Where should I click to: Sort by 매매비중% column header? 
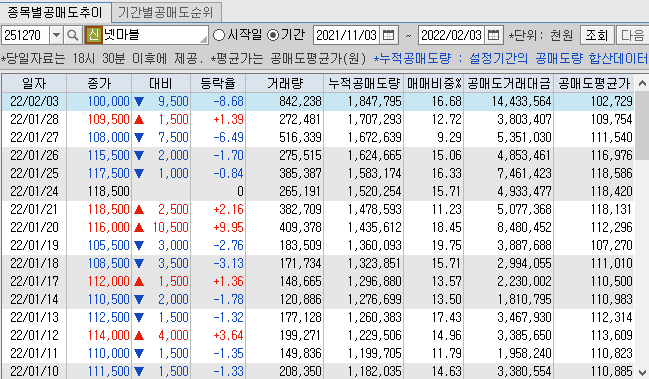(434, 84)
